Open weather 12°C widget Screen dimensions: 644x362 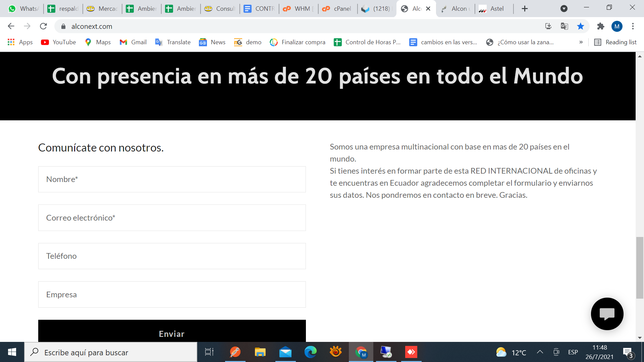click(x=511, y=352)
